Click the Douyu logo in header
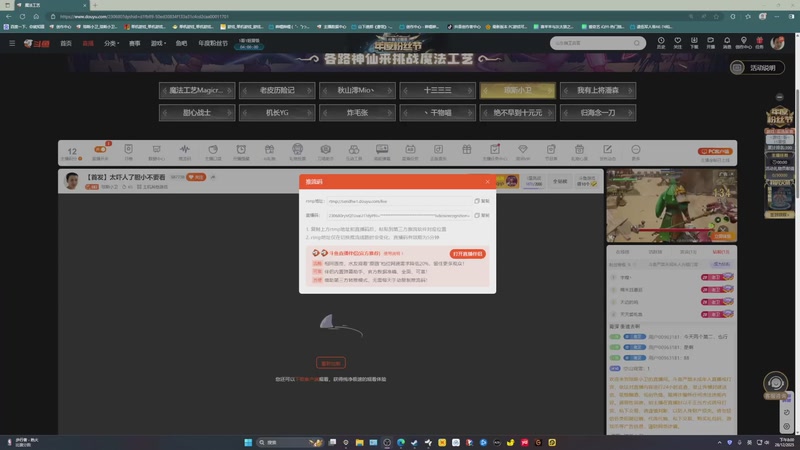This screenshot has height=450, width=800. (x=37, y=43)
